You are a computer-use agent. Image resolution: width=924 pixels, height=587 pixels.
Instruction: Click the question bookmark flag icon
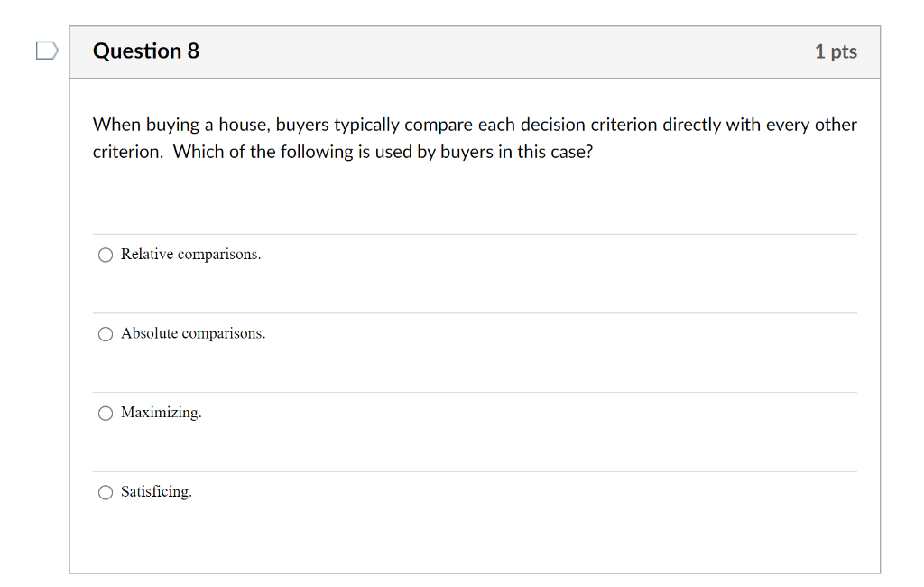[x=46, y=51]
